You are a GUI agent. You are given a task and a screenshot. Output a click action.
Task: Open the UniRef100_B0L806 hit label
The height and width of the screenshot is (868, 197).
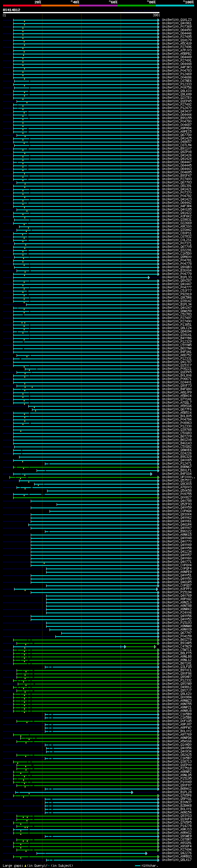pyautogui.click(x=177, y=375)
